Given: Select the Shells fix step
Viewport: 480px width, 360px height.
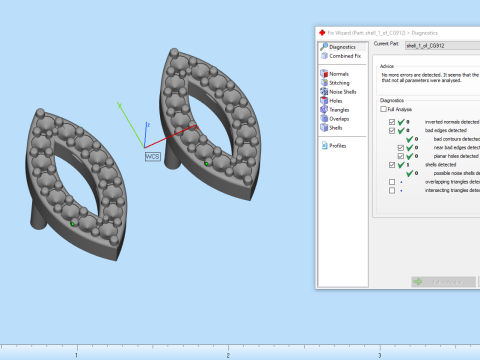Looking at the screenshot, I should click(331, 128).
